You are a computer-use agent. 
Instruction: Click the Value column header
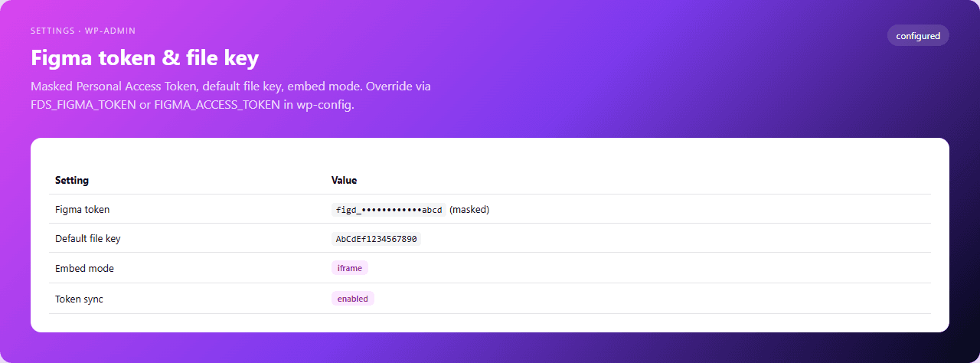coord(344,181)
